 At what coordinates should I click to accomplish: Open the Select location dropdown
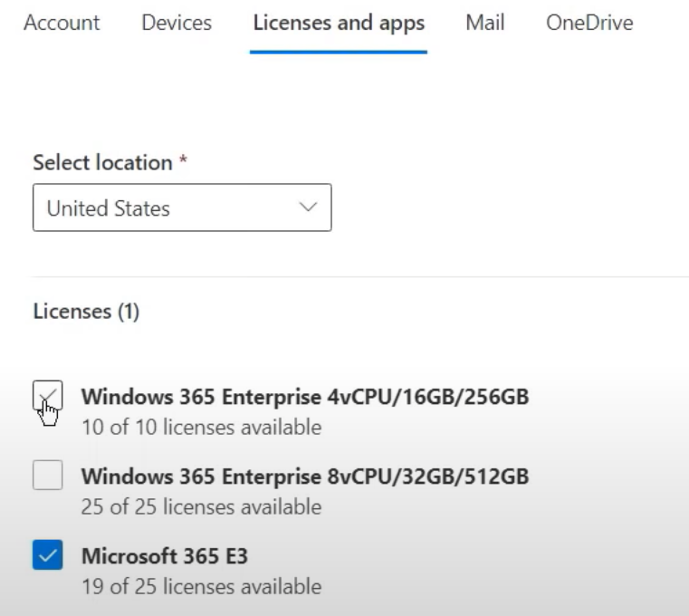point(182,207)
